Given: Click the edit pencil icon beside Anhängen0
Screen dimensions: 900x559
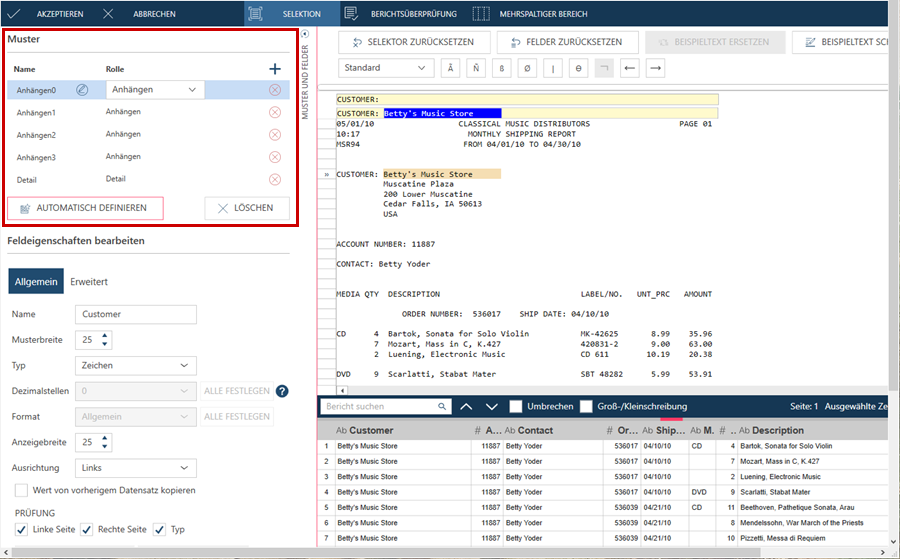Looking at the screenshot, I should tap(82, 90).
